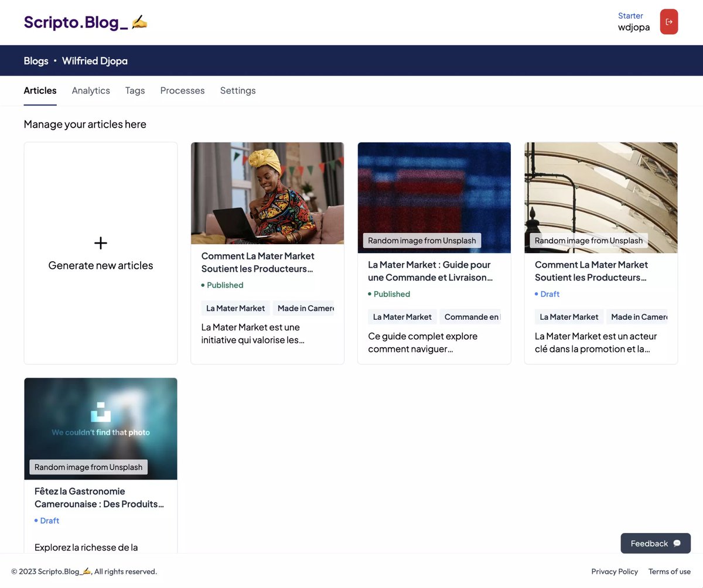Open thumbnail of woman with laptop
This screenshot has width=703, height=588.
(x=268, y=193)
